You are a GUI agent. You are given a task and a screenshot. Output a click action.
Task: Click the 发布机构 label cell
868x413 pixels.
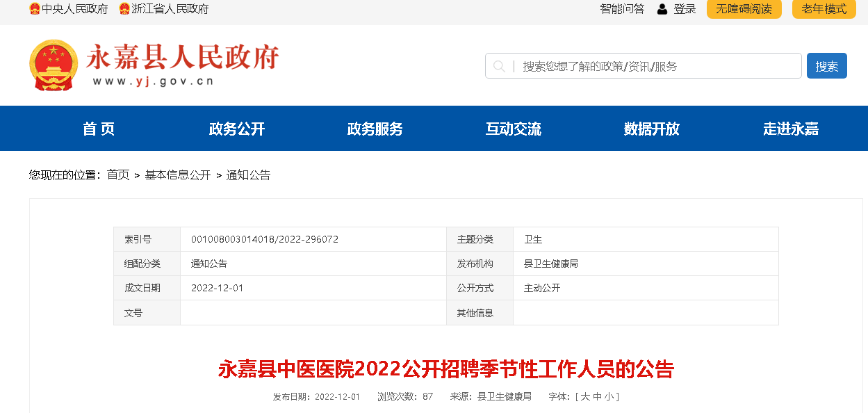[x=480, y=264]
